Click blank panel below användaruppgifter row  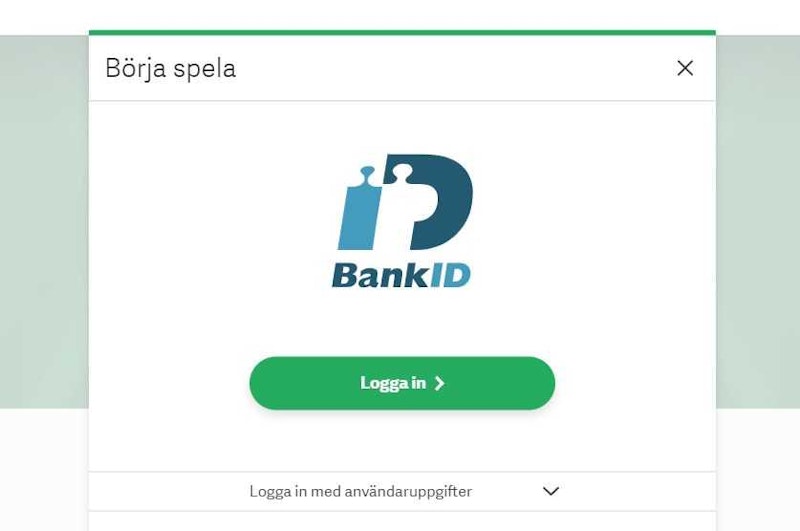tap(402, 521)
